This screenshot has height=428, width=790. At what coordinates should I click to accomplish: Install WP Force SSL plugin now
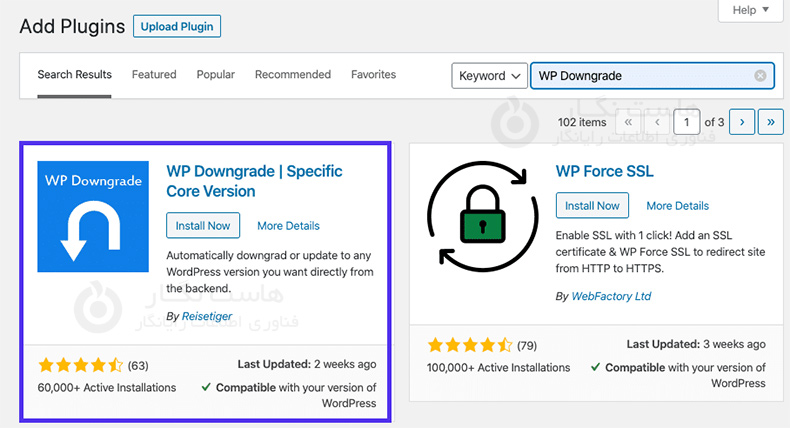click(592, 206)
